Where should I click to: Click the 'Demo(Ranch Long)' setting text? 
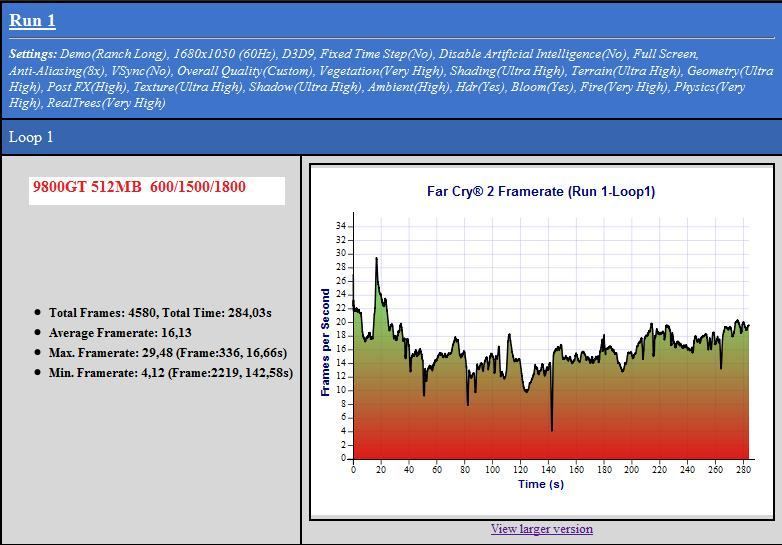[x=114, y=54]
